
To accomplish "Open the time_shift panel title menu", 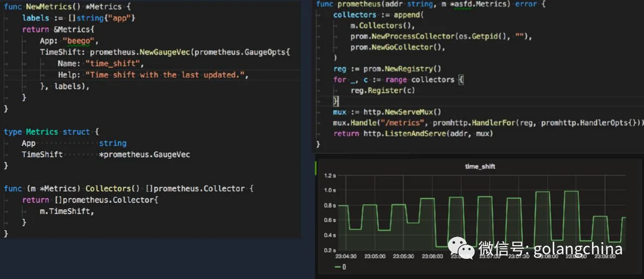I will pyautogui.click(x=480, y=167).
